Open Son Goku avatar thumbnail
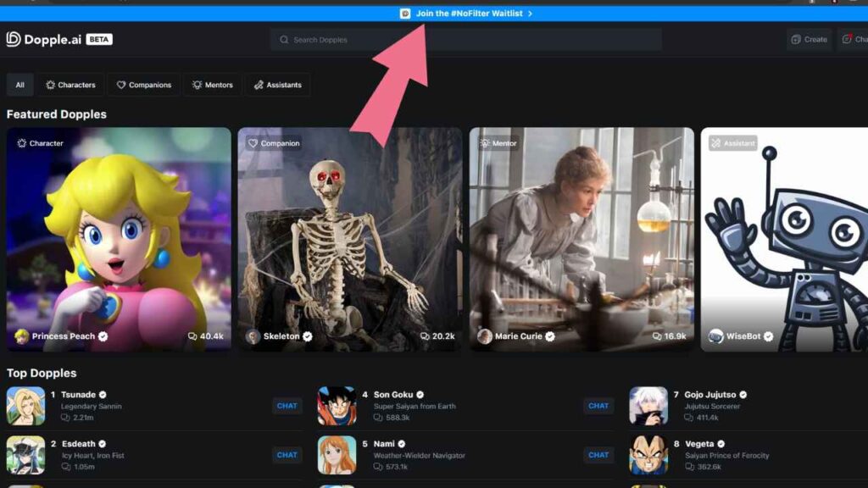868x488 pixels. [337, 406]
